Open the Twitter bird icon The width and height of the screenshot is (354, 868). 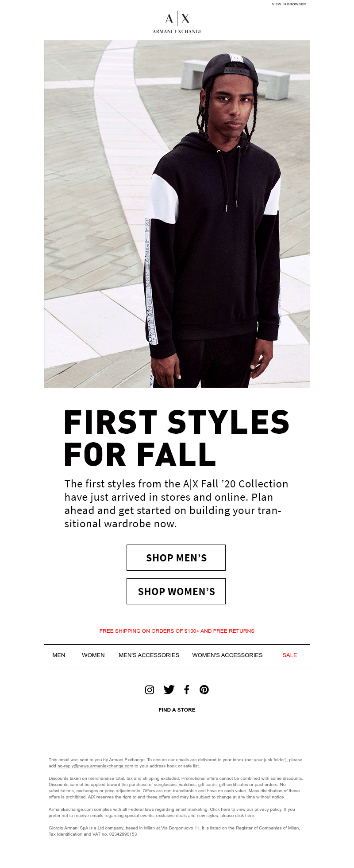(169, 689)
